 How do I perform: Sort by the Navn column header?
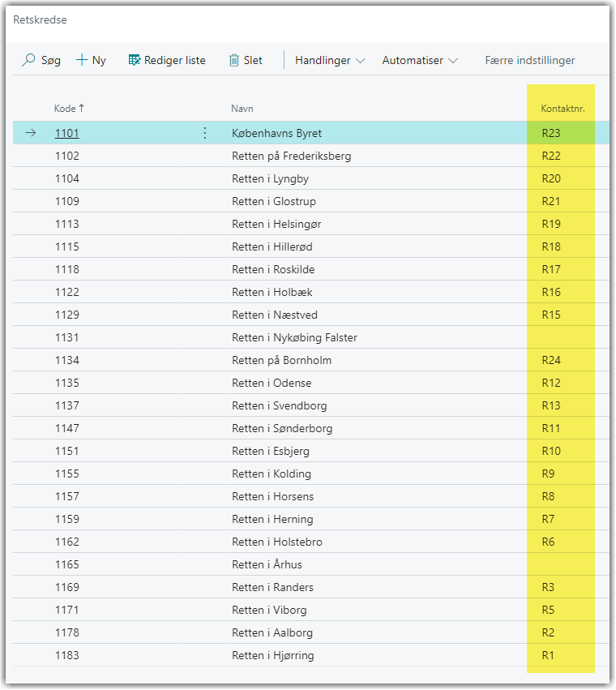point(242,109)
